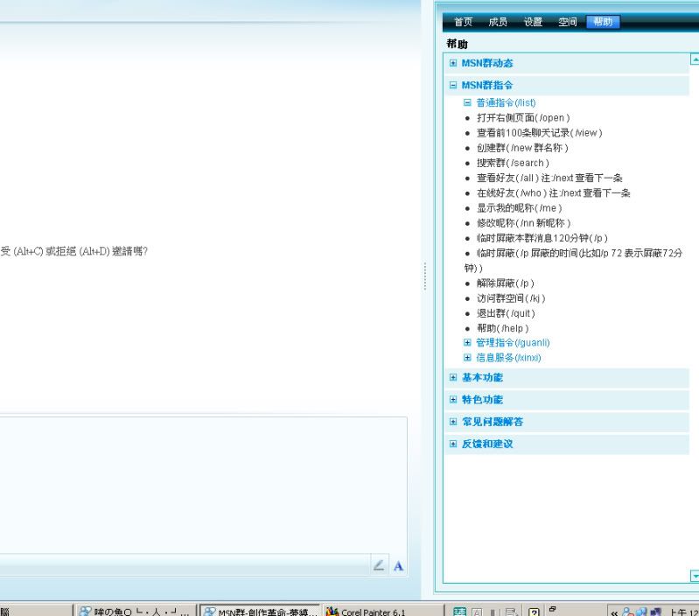Image resolution: width=699 pixels, height=616 pixels.
Task: Expand the 管理指令(/guanli) subsection
Action: pyautogui.click(x=467, y=342)
